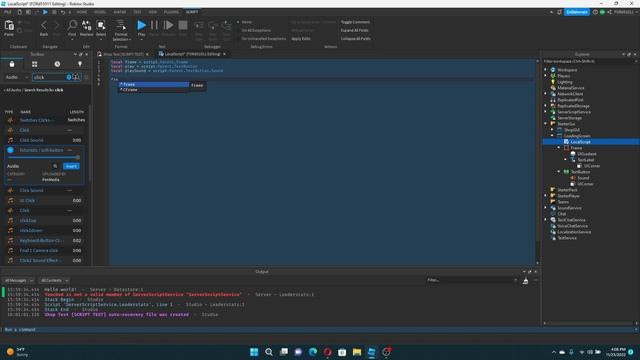Click Collapse All Folds action

[x=356, y=39]
